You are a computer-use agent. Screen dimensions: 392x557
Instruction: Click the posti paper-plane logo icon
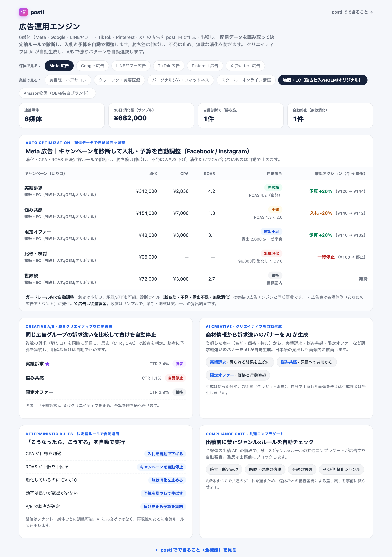[23, 12]
